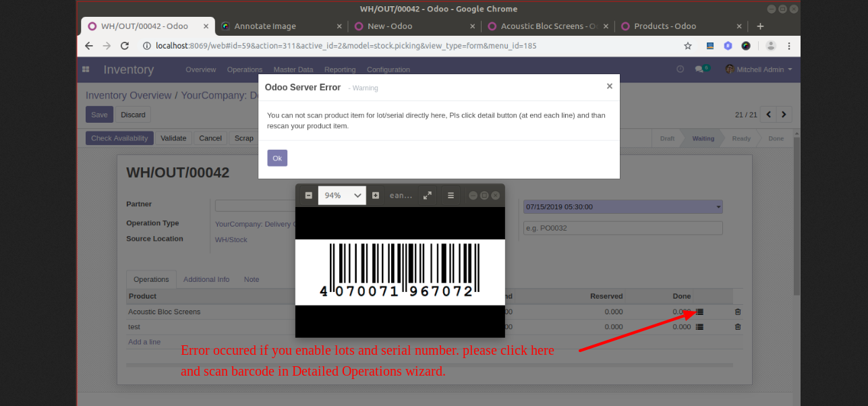Image resolution: width=868 pixels, height=406 pixels.
Task: Switch to the Additional Info tab
Action: click(206, 279)
